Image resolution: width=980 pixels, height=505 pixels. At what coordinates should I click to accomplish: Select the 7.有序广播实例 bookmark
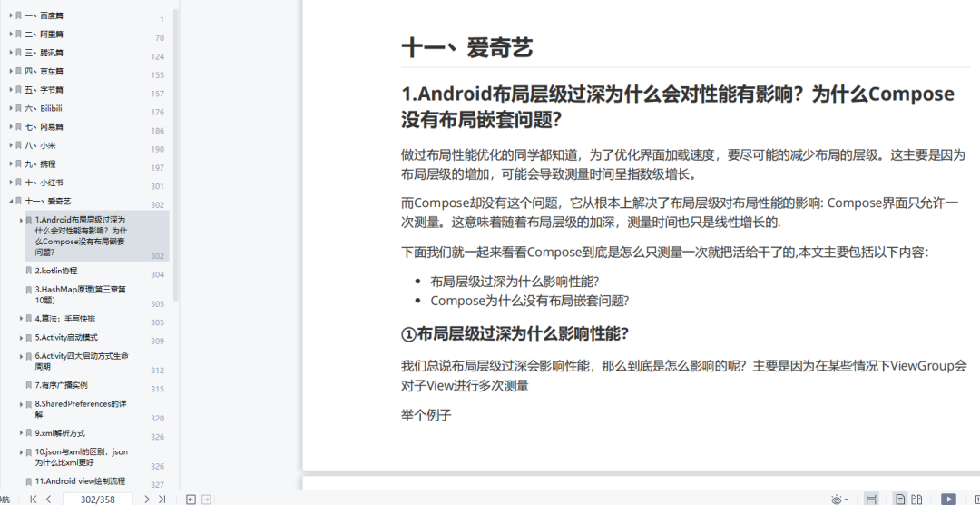[62, 385]
